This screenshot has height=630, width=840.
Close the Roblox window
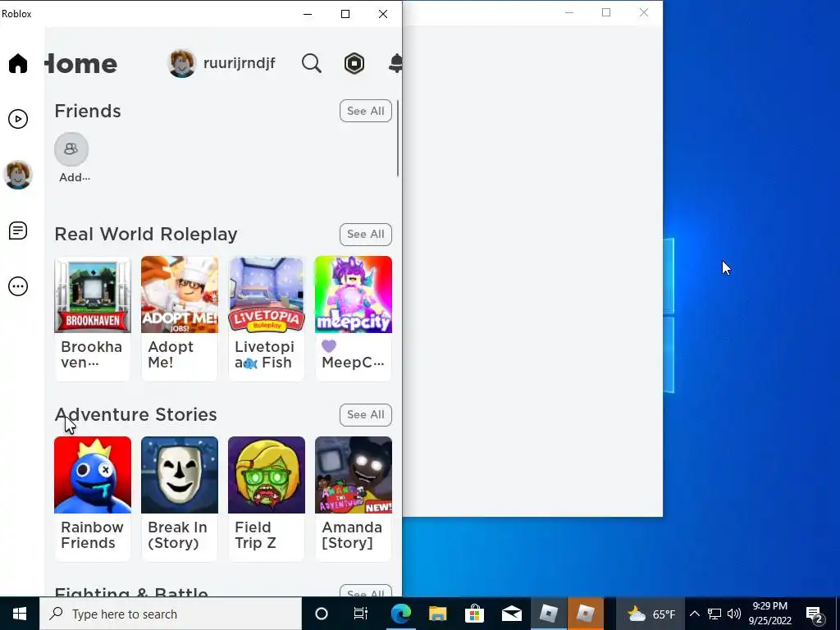(383, 14)
